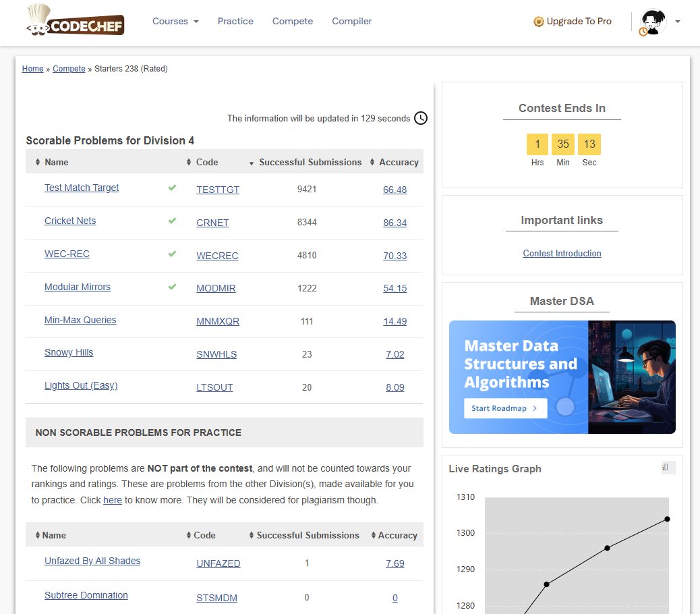Click the STSMDM problem code
700x614 pixels.
(217, 598)
